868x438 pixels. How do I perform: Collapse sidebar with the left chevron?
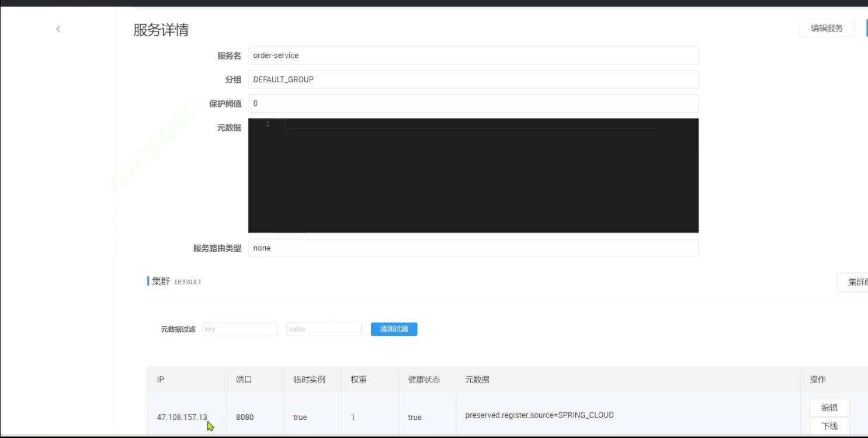tap(58, 29)
